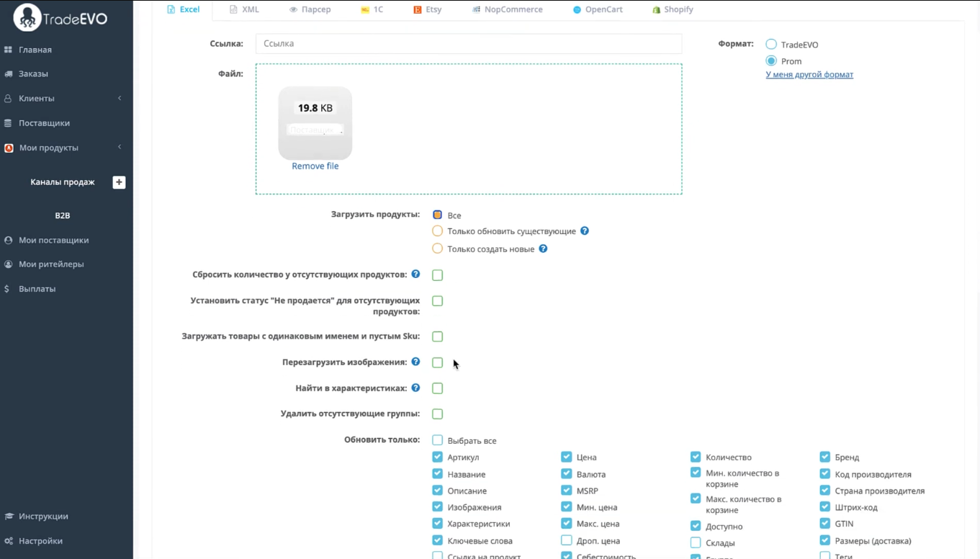Click the TradeEVO octopus logo
This screenshot has width=980, height=559.
[27, 18]
